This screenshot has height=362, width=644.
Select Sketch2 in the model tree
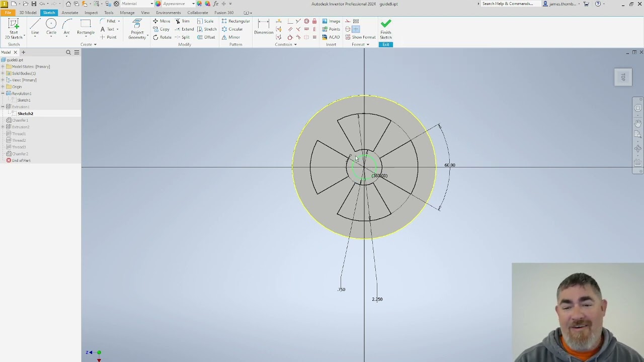pyautogui.click(x=25, y=114)
